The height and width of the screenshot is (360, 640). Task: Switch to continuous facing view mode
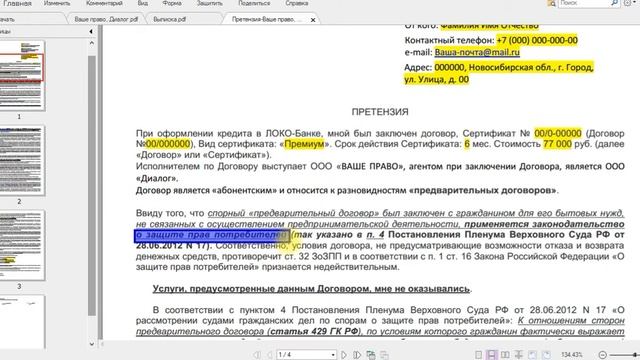click(519, 355)
